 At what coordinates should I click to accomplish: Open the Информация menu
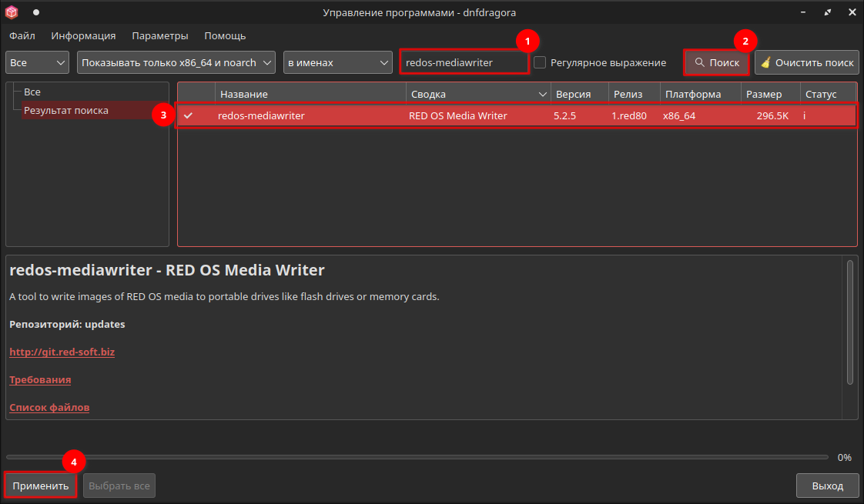tap(83, 36)
